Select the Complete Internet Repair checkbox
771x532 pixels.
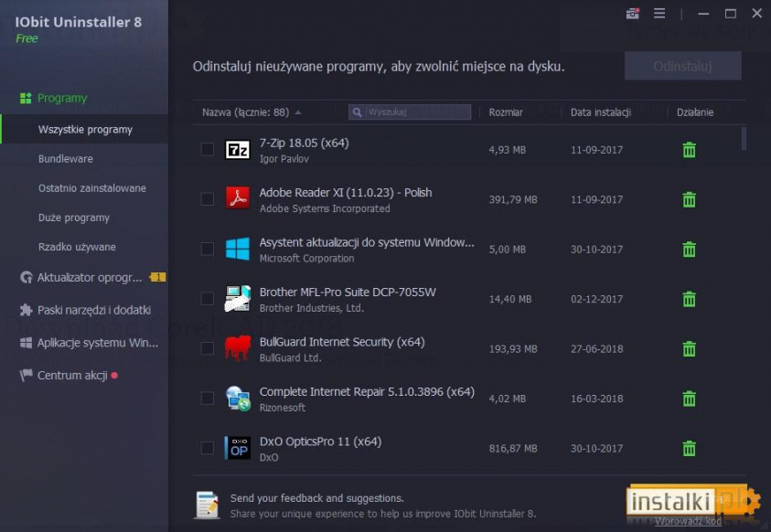click(x=207, y=399)
